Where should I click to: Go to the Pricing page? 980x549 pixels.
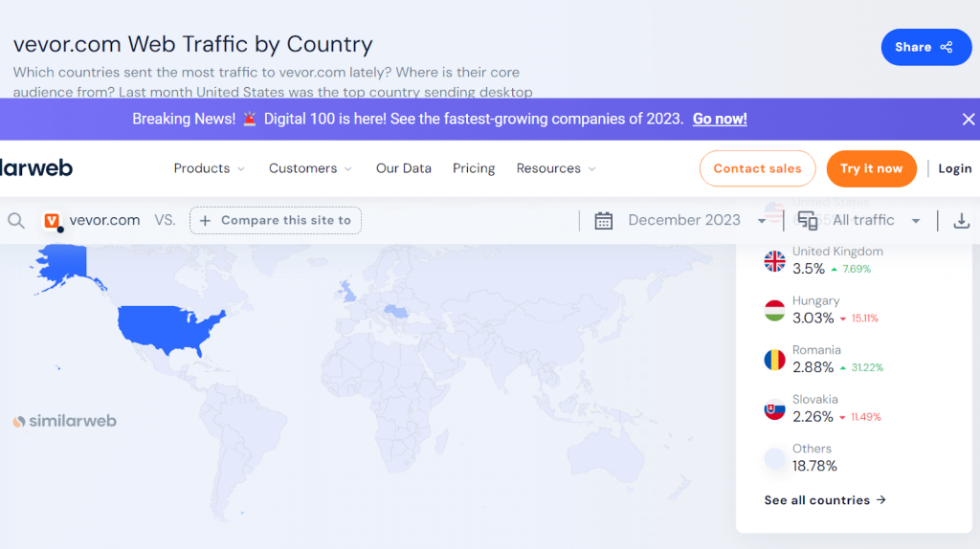(x=474, y=168)
